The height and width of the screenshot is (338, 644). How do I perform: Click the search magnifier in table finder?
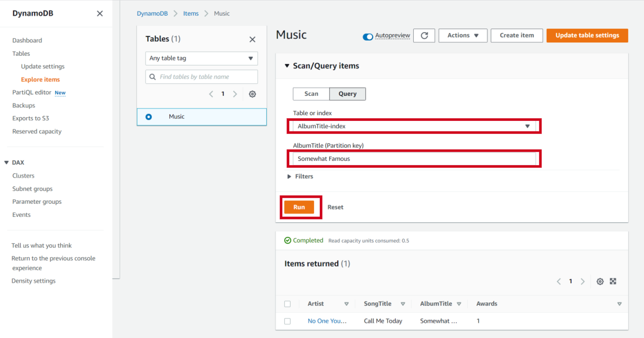[152, 77]
